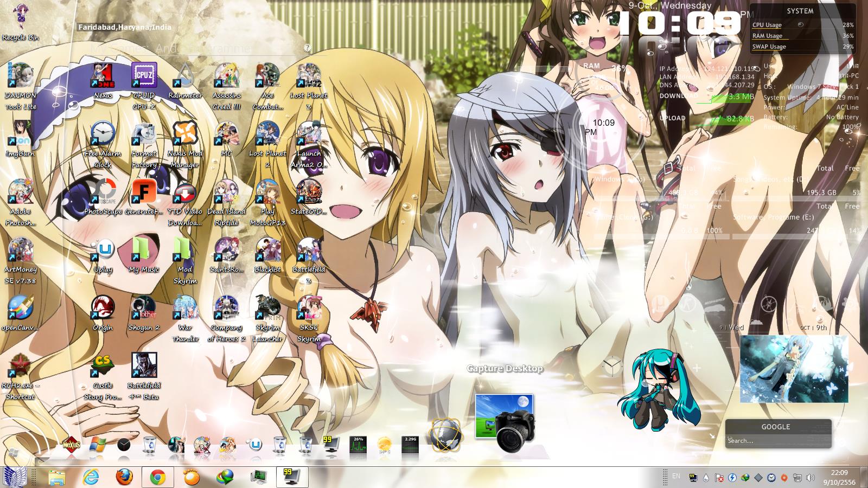The image size is (868, 488).
Task: Click the clock icon in the dock
Action: pyautogui.click(x=124, y=445)
